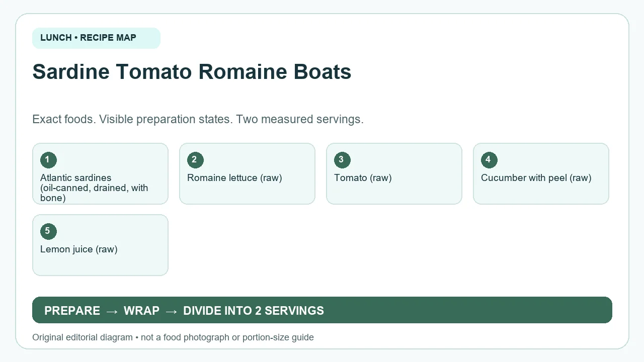Click the PREPARE step in green banner

pyautogui.click(x=72, y=311)
